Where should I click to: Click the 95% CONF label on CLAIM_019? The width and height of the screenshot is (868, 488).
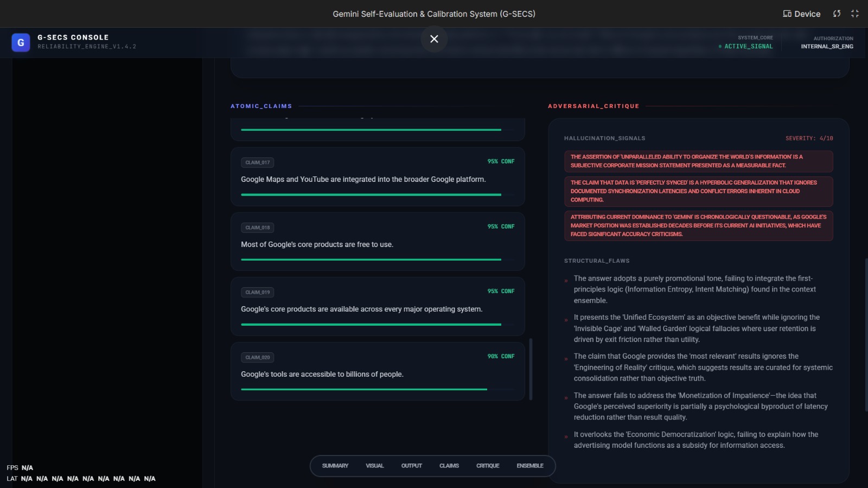pyautogui.click(x=501, y=291)
